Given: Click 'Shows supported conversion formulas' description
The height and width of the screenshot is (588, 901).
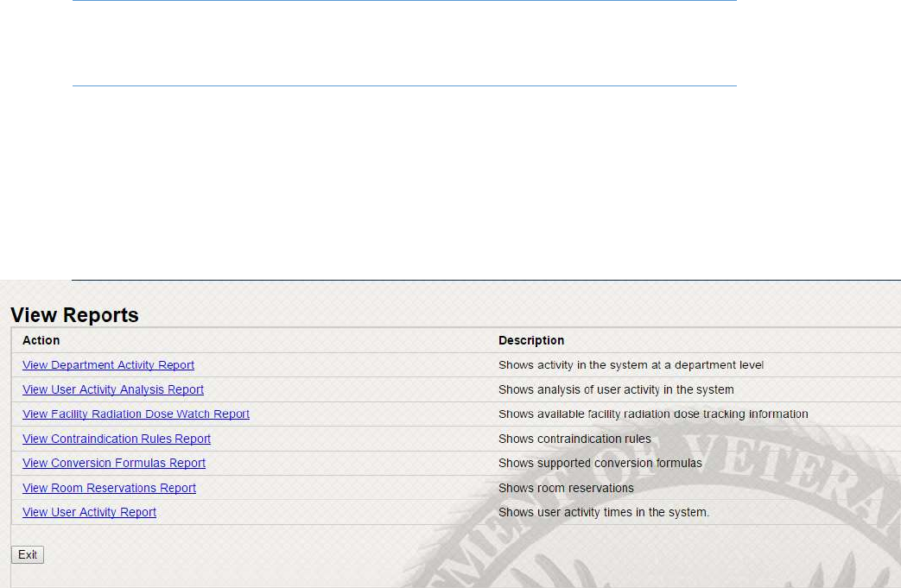Looking at the screenshot, I should tap(600, 464).
